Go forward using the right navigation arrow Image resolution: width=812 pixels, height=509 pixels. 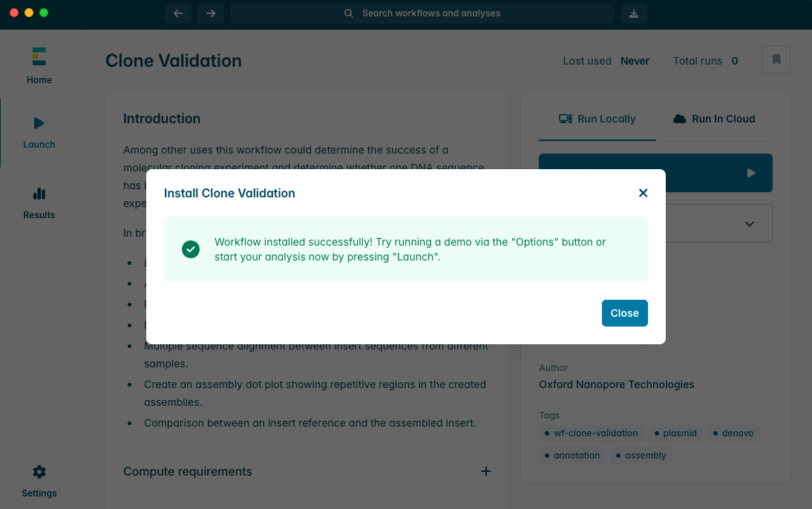210,13
